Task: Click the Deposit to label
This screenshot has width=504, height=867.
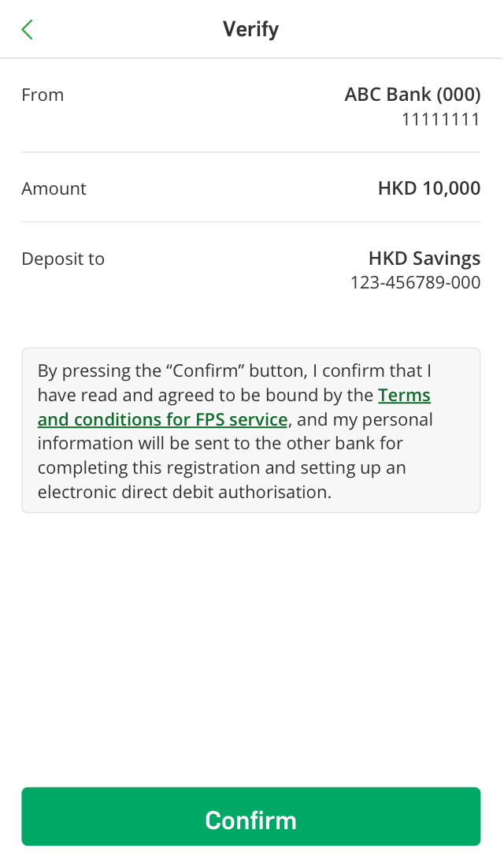Action: click(x=63, y=259)
